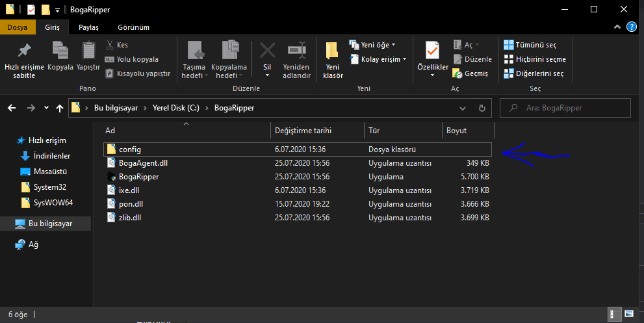
Task: Click the Ara: BogaRipper search box
Action: point(565,108)
